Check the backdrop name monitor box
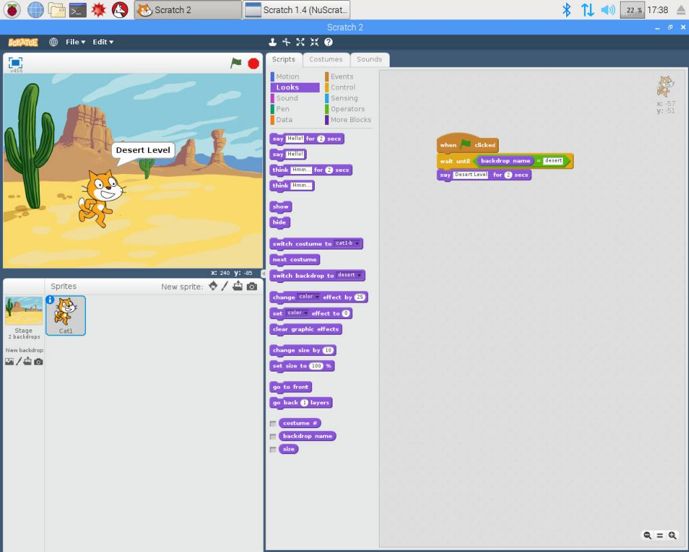The width and height of the screenshot is (689, 552). pos(273,436)
